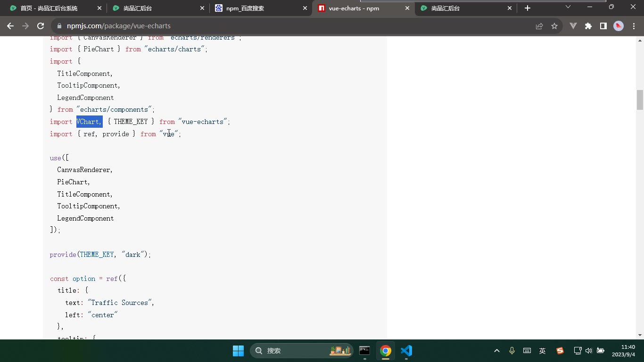Click the microphone tray icon
The height and width of the screenshot is (362, 644).
tap(512, 351)
